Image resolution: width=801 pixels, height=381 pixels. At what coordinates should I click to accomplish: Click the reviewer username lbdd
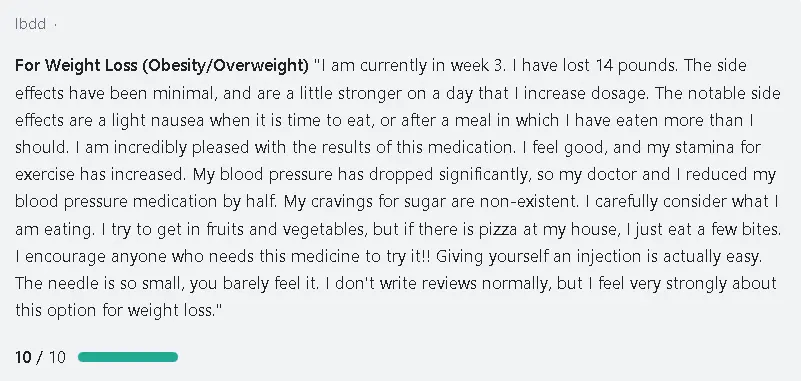click(30, 24)
